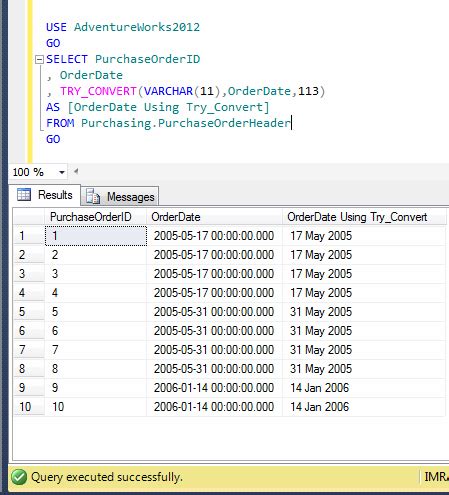The width and height of the screenshot is (449, 495).
Task: Click 'Purchasing.PurchaseOrderHeader' in query
Action: pyautogui.click(x=186, y=123)
